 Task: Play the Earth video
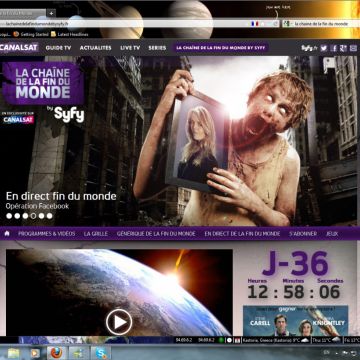(x=119, y=322)
